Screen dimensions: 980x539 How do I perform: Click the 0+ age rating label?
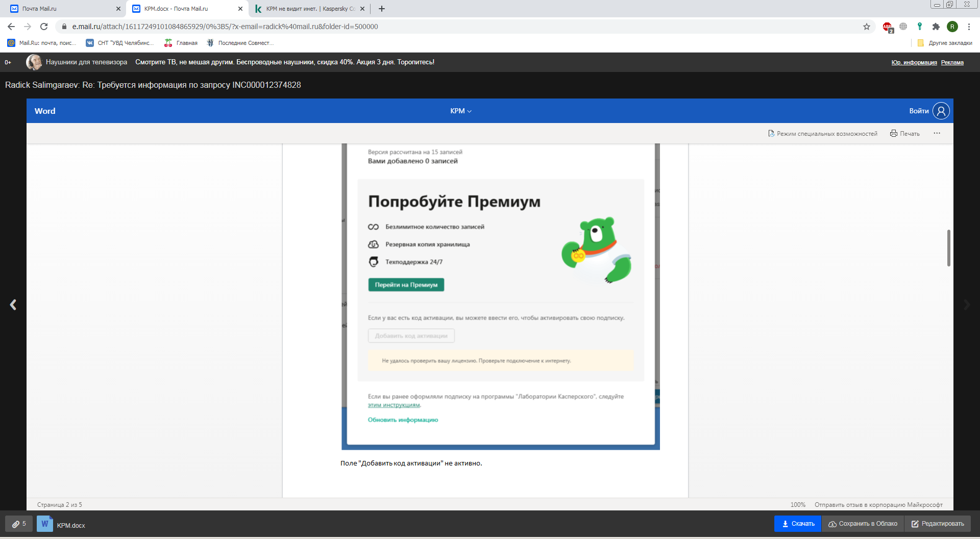pos(8,62)
